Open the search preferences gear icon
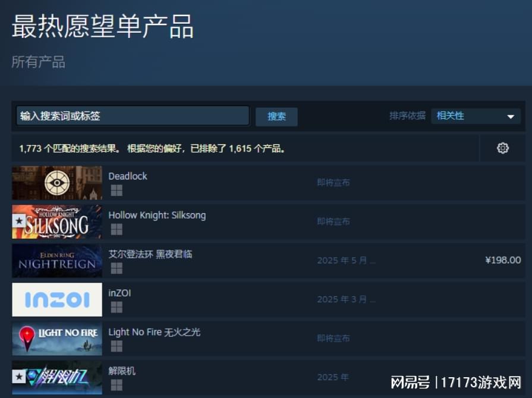The image size is (532, 398). pos(502,148)
